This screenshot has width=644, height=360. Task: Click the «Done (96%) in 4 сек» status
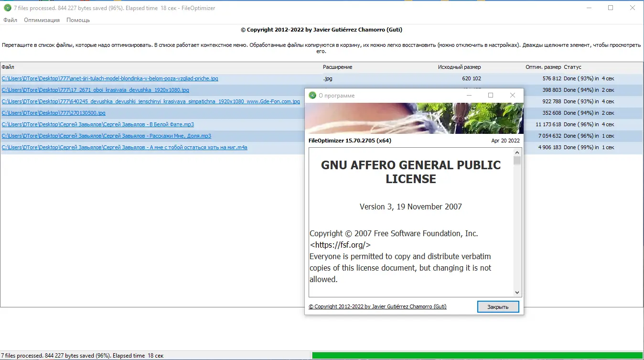point(589,124)
